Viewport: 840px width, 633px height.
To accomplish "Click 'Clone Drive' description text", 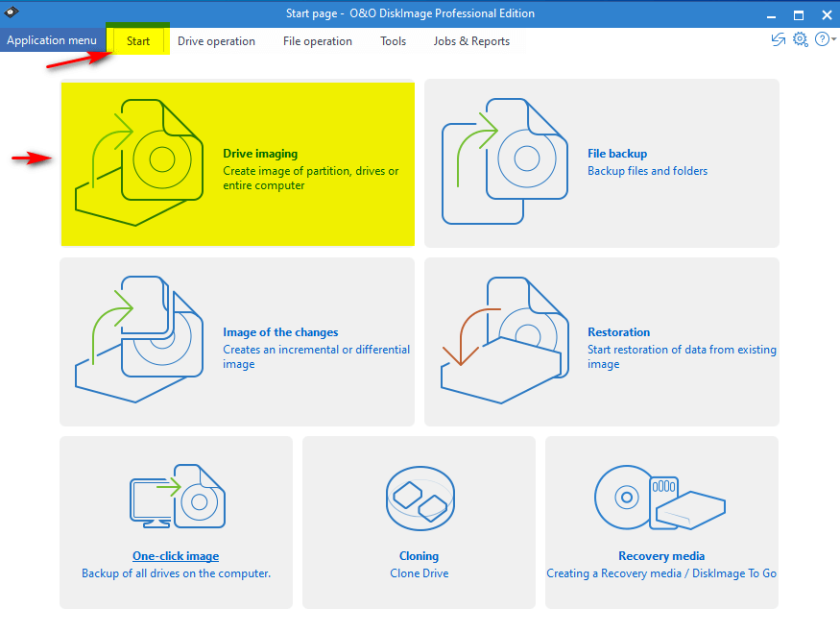I will point(420,573).
